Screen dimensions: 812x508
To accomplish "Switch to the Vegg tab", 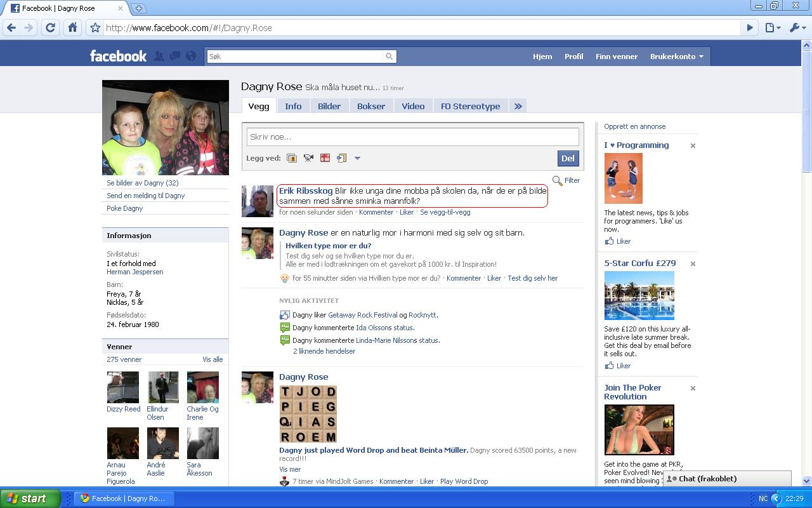I will point(259,106).
